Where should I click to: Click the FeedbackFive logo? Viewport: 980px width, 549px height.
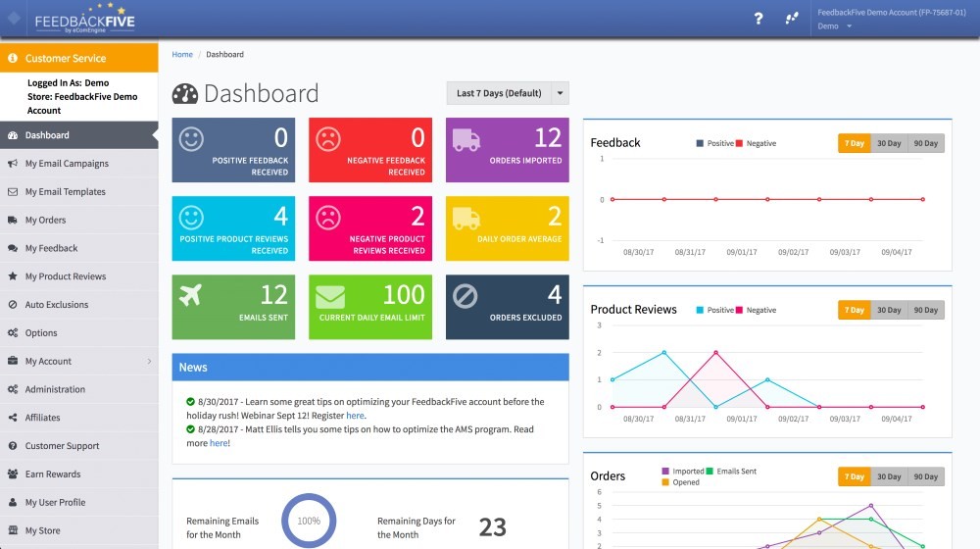85,19
